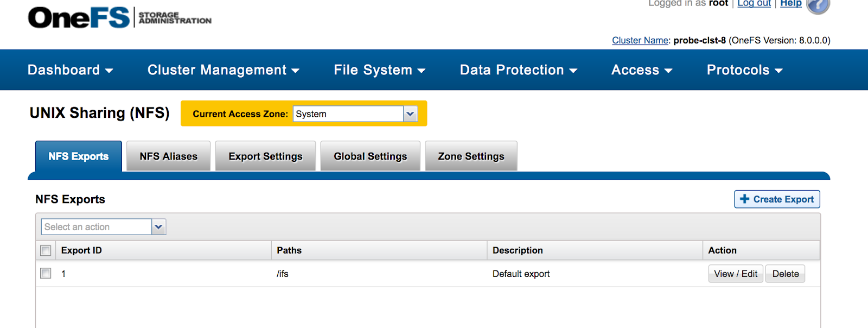Delete the Default export entry
The image size is (868, 328).
pyautogui.click(x=786, y=274)
